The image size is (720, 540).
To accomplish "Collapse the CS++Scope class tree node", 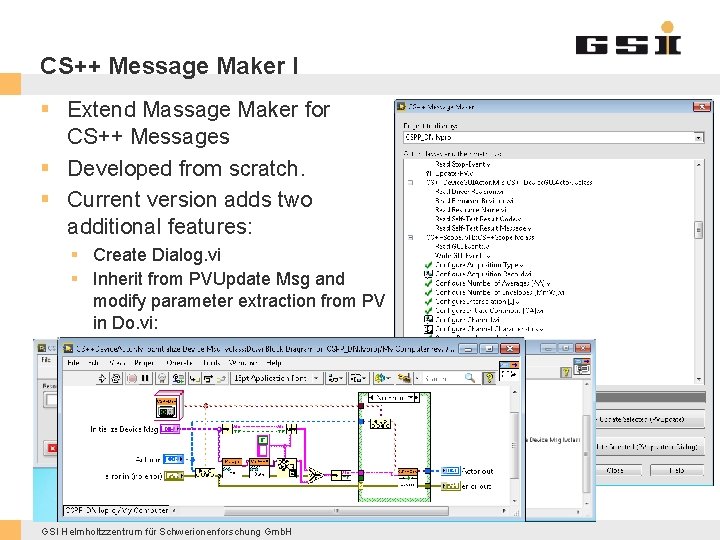I will [x=411, y=237].
